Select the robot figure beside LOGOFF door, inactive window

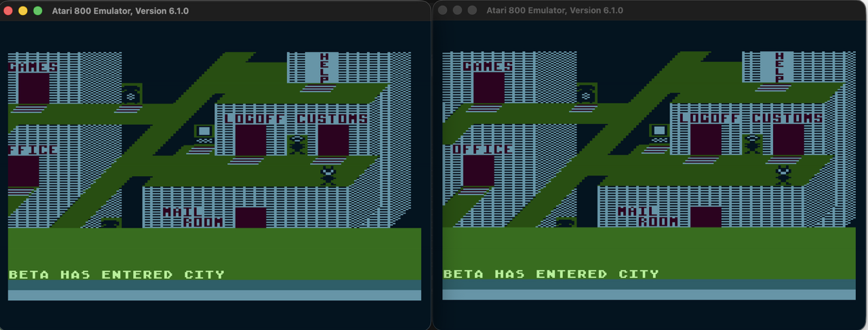(x=752, y=145)
